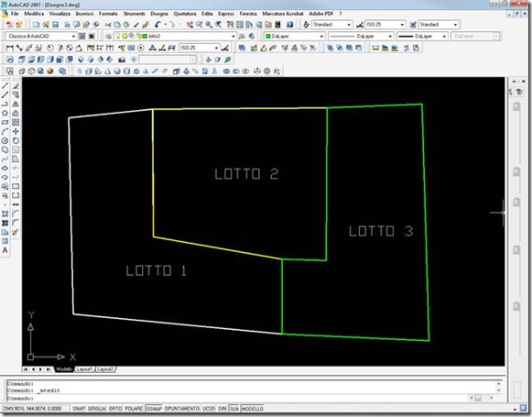Toggle ORTO mode in the status bar
Image resolution: width=532 pixels, height=417 pixels.
pyautogui.click(x=115, y=409)
